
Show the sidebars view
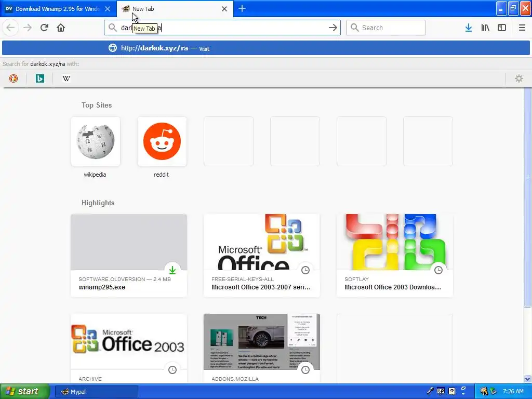tap(502, 28)
